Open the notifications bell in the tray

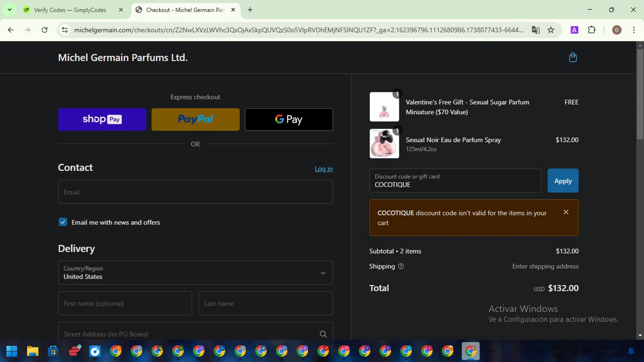click(x=631, y=351)
